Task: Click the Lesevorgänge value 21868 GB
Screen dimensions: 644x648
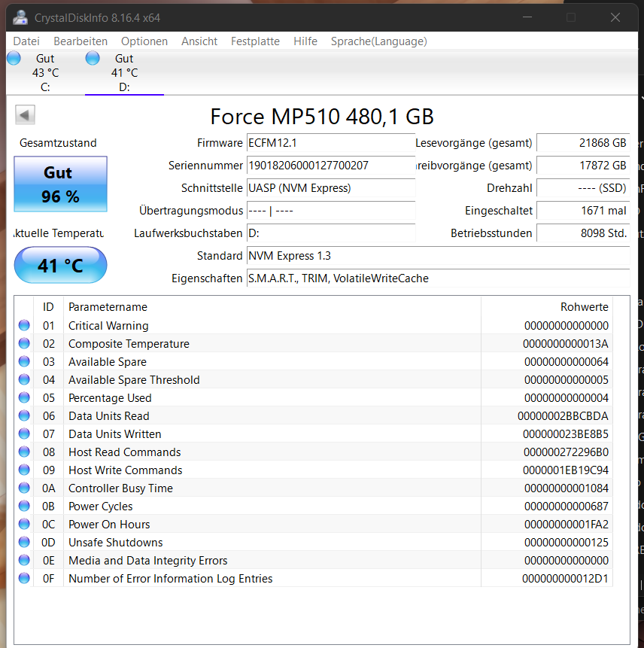Action: [583, 143]
